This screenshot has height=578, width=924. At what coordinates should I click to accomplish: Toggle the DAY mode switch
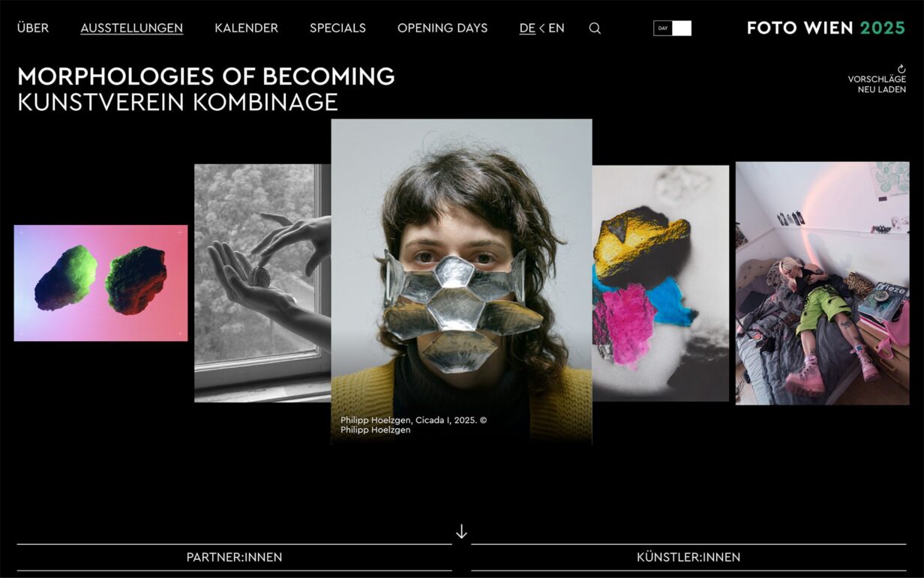pyautogui.click(x=672, y=28)
